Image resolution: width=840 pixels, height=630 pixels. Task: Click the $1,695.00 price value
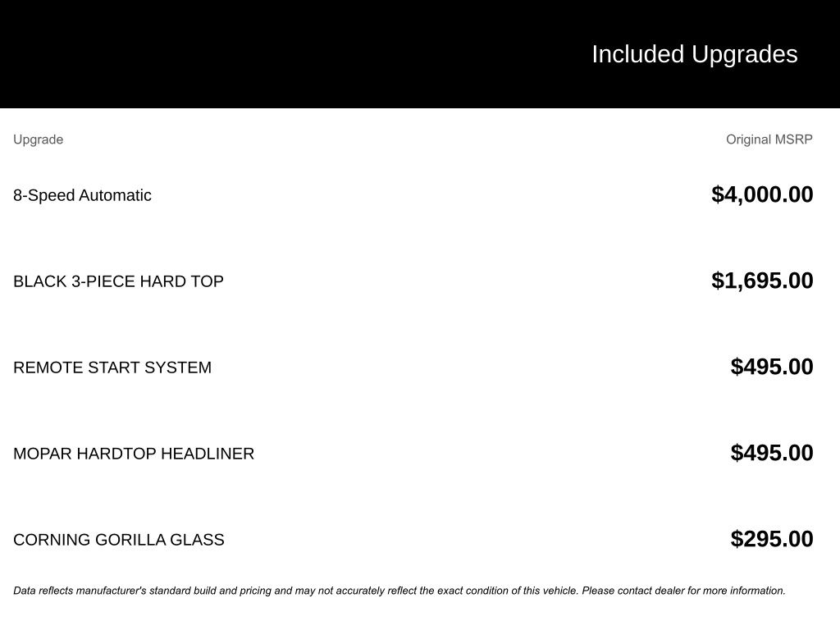point(762,281)
